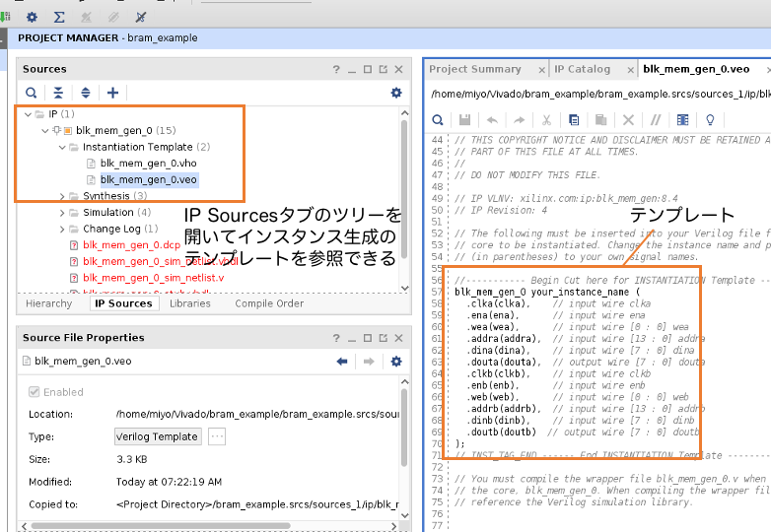Click the ellipsis button beside Type
Viewport: 771px width, 532px height.
(x=217, y=436)
